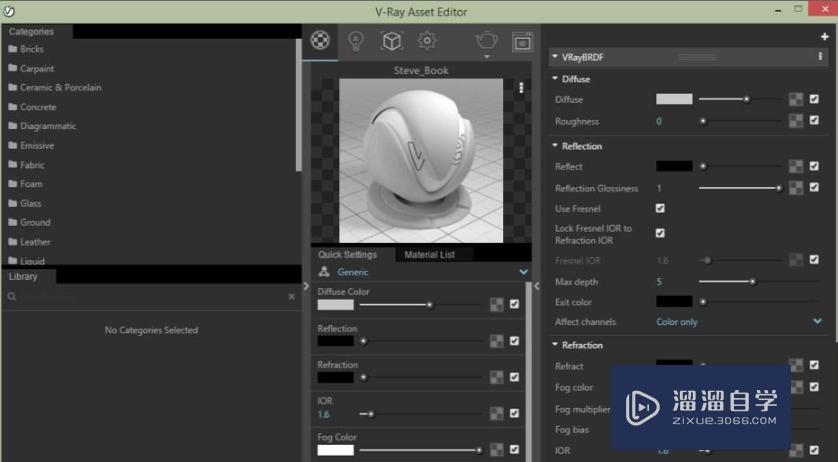This screenshot has height=462, width=838.
Task: Open Reflection Glossiness texture map slot
Action: coord(796,188)
